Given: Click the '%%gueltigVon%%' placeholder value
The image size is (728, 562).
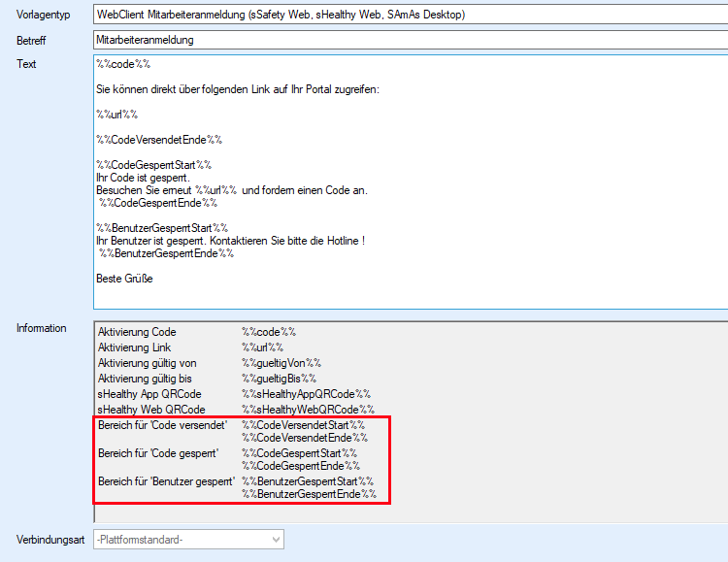Looking at the screenshot, I should coord(281,363).
